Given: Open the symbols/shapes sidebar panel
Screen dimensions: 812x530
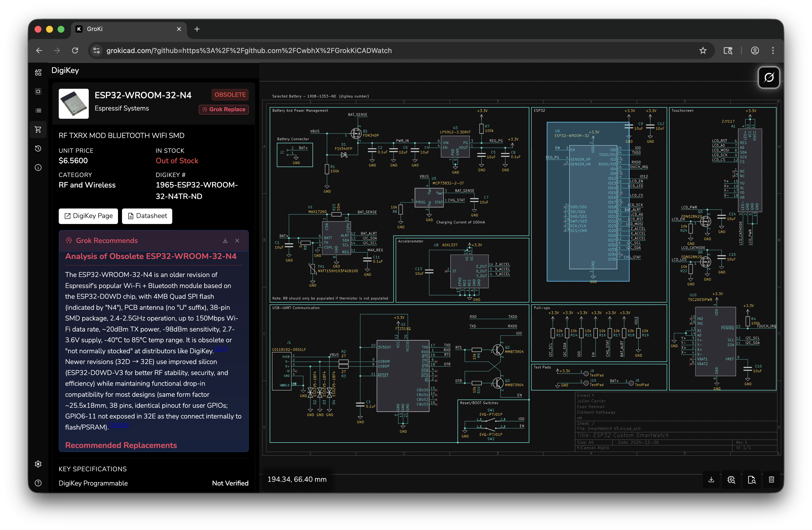Looking at the screenshot, I should 38,72.
